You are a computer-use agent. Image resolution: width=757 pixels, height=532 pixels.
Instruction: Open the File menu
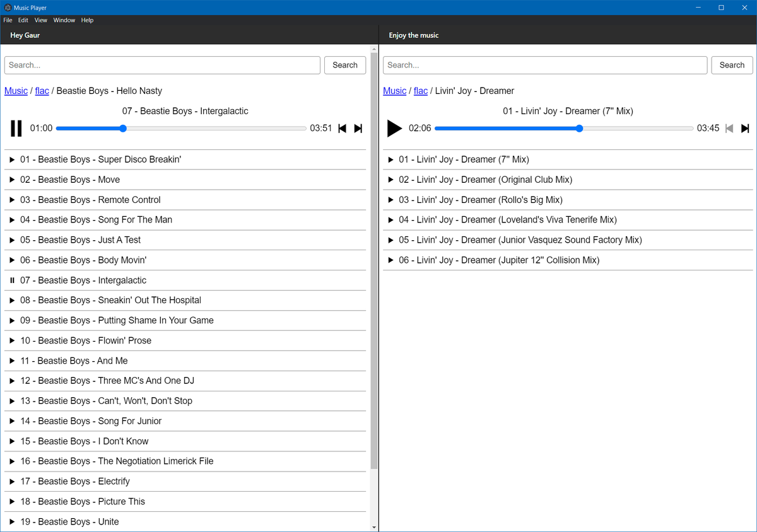[8, 20]
